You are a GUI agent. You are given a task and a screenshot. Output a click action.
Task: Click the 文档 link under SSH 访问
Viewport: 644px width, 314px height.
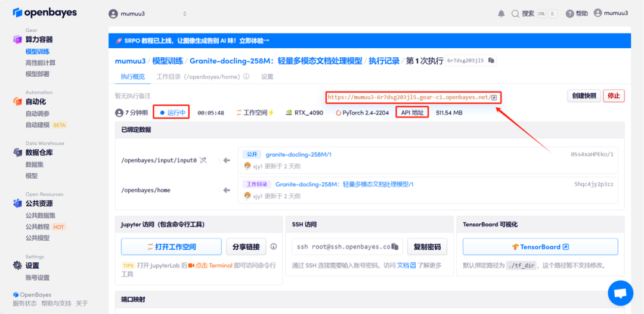pos(403,265)
